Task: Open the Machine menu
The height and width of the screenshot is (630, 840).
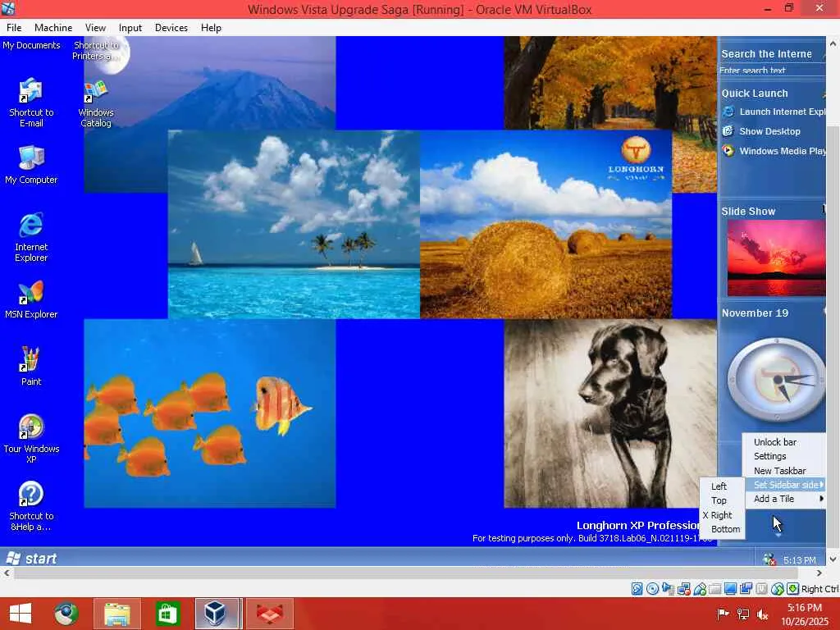Action: pyautogui.click(x=53, y=28)
